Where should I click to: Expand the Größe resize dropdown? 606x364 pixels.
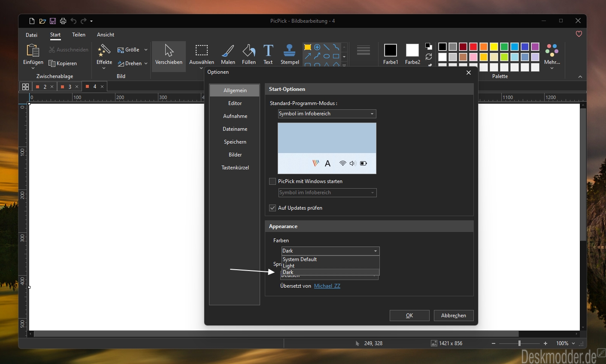pyautogui.click(x=146, y=50)
